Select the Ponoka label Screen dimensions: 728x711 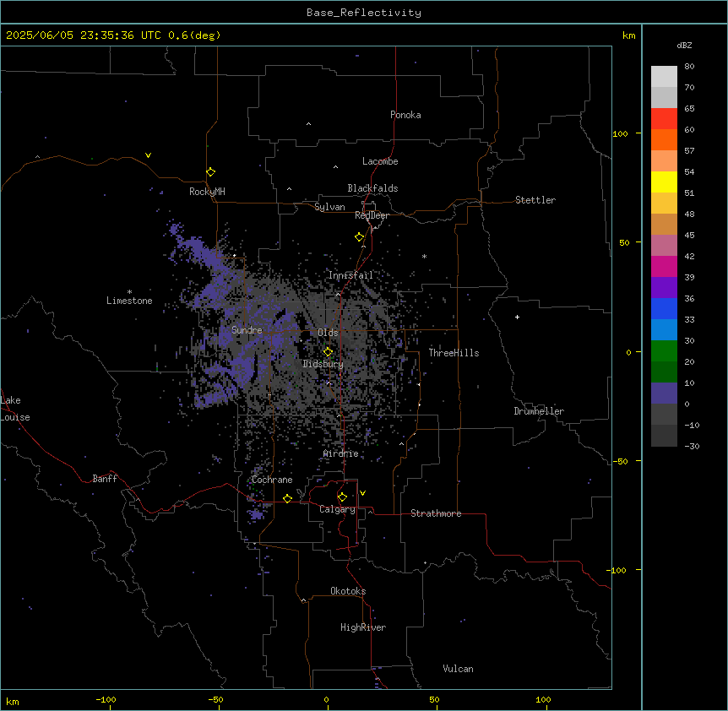[405, 115]
